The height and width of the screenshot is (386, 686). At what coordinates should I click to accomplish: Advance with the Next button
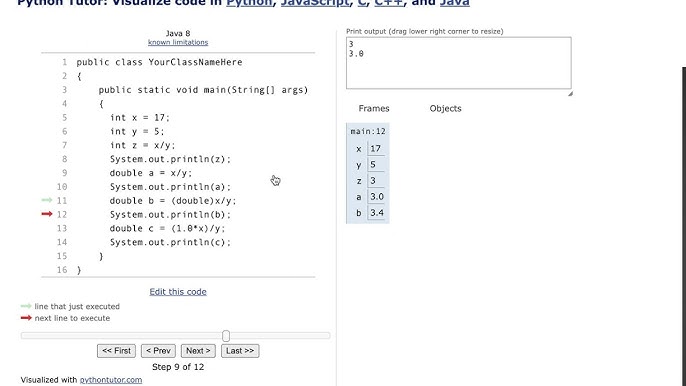(198, 351)
